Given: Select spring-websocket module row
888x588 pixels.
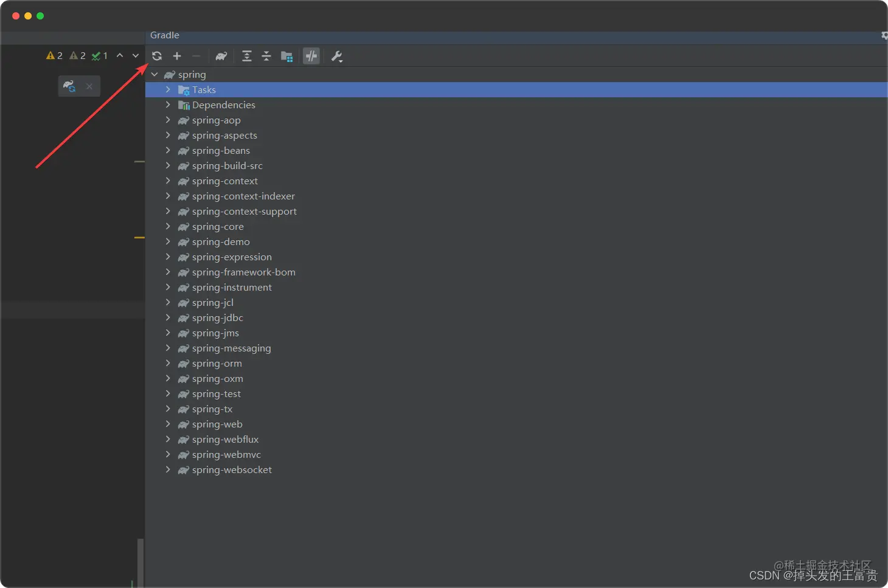Looking at the screenshot, I should (x=516, y=469).
